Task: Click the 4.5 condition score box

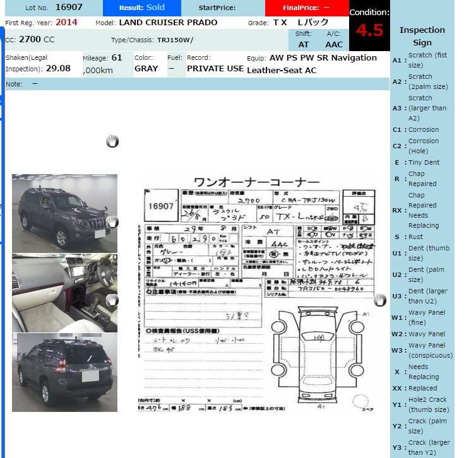Action: coord(369,29)
